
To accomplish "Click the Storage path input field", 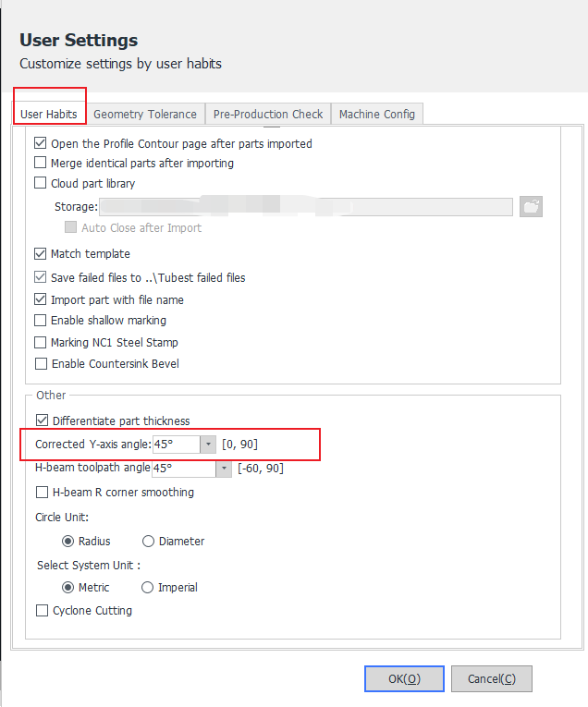I will 306,206.
